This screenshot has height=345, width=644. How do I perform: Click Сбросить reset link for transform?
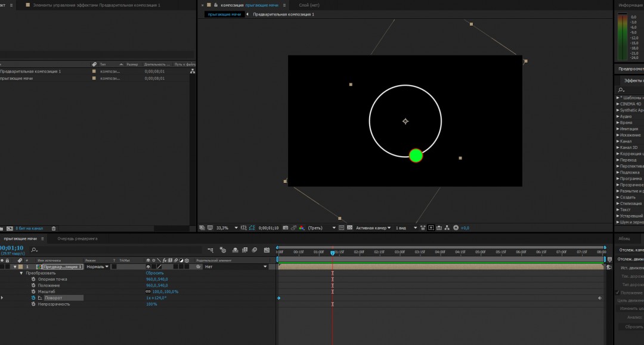tap(154, 273)
